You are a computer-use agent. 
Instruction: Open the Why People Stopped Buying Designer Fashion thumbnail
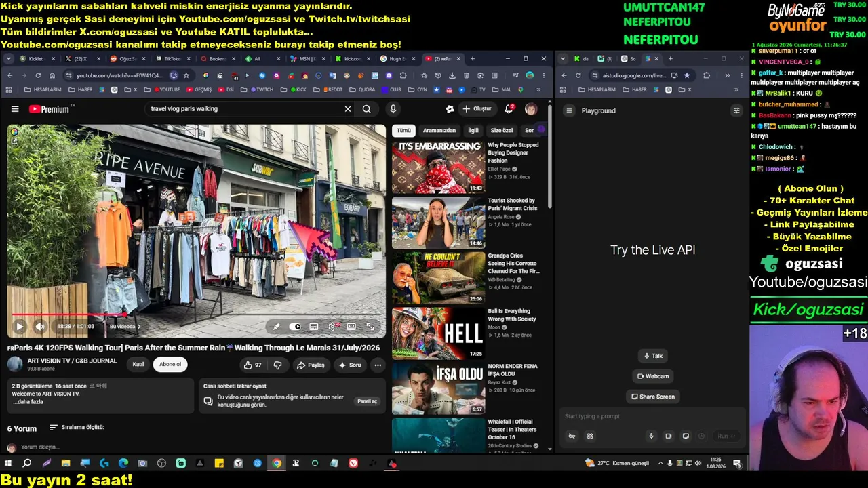pos(439,167)
